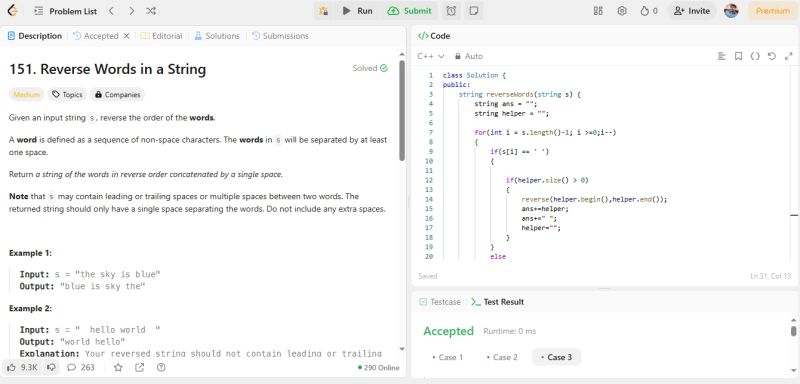Viewport: 800px width, 384px height.
Task: Expand the Topics tag
Action: click(x=67, y=95)
